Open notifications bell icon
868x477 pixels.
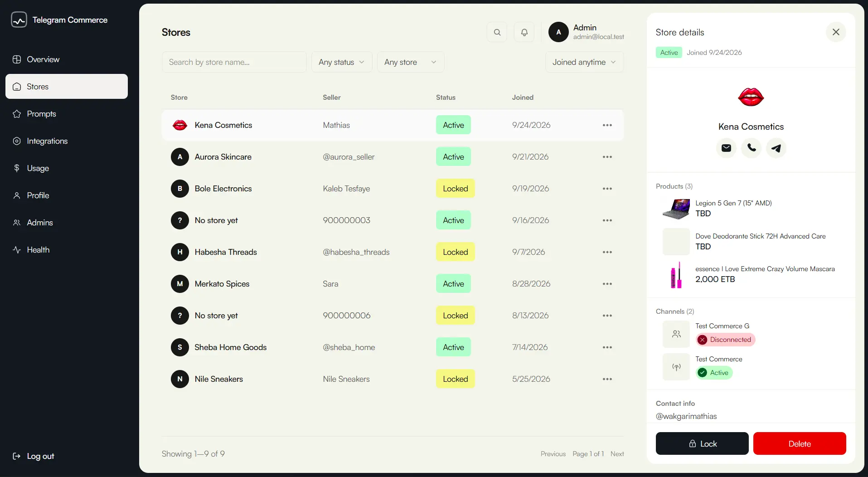pos(524,32)
